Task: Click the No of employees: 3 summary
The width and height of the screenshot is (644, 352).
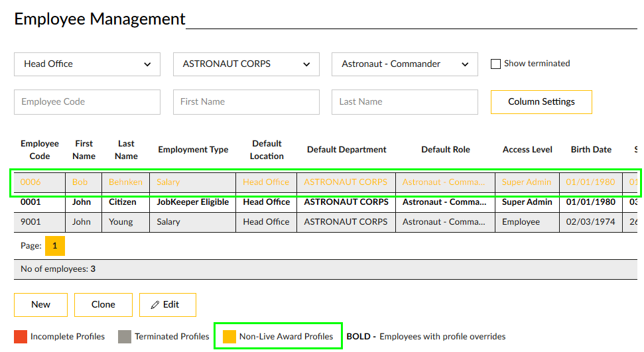Action: pos(58,269)
